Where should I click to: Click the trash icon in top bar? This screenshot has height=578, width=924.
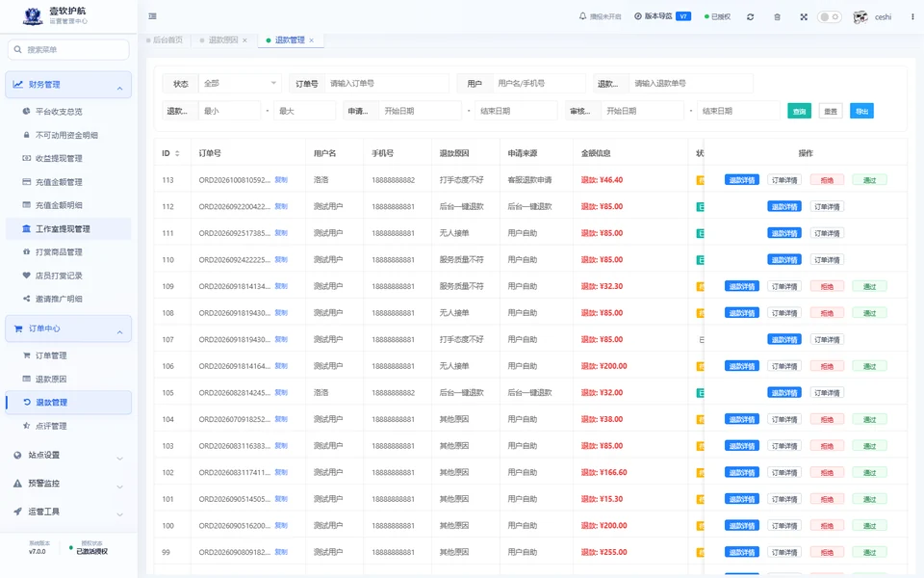pyautogui.click(x=777, y=17)
